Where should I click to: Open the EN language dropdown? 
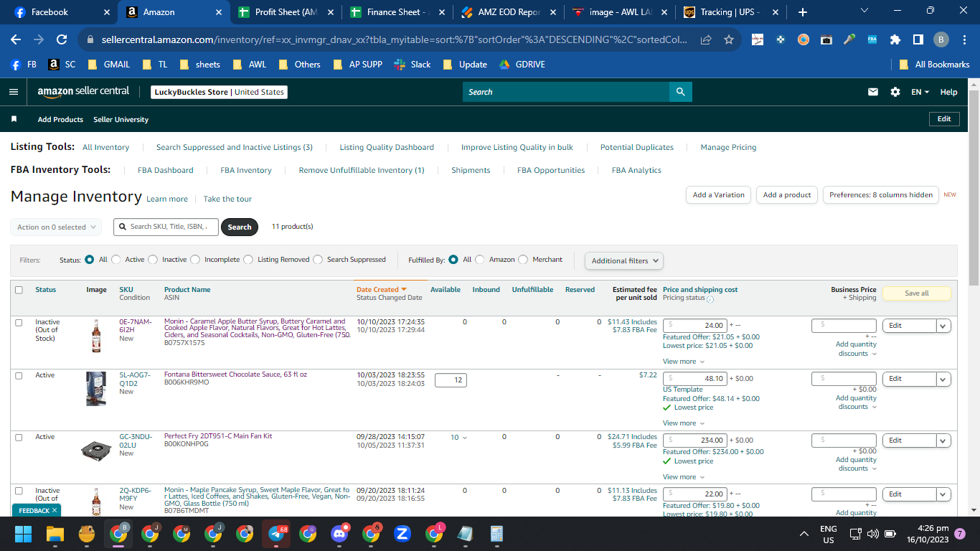(920, 92)
